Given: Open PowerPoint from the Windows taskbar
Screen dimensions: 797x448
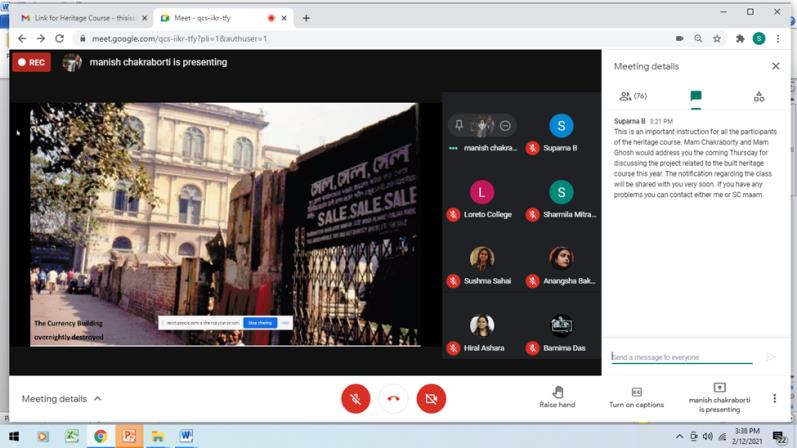Looking at the screenshot, I should [x=129, y=436].
